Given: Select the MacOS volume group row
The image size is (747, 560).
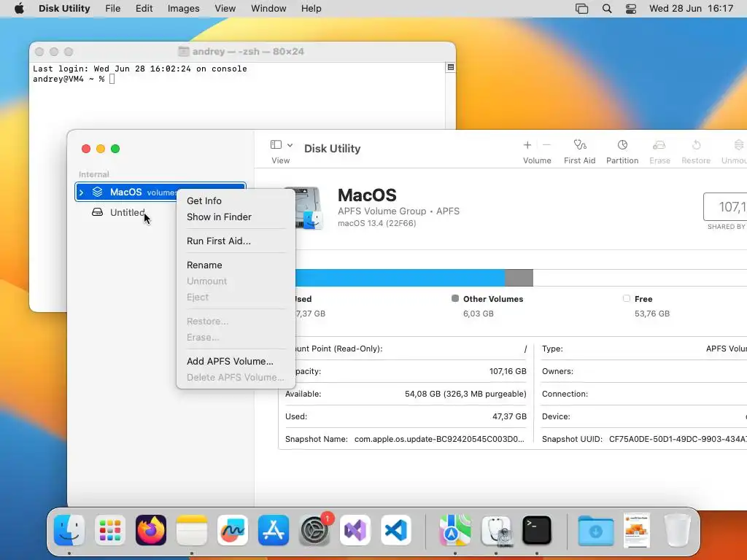Looking at the screenshot, I should 160,192.
